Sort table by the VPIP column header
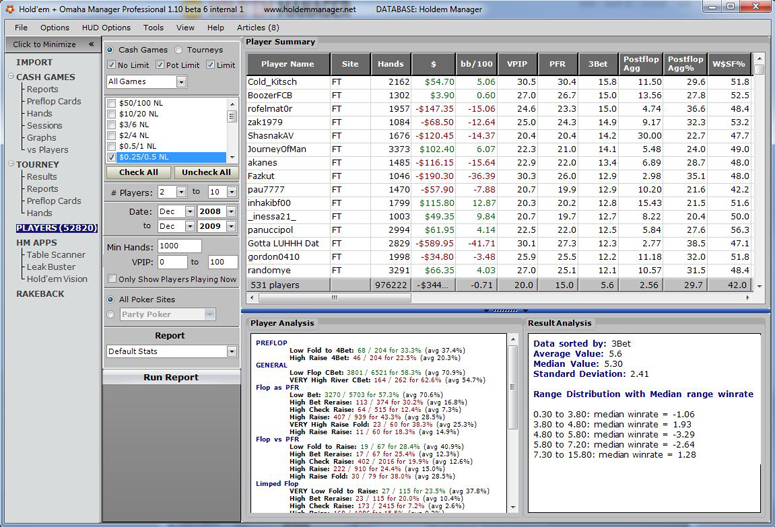Viewport: 775px width, 527px height. pos(517,64)
